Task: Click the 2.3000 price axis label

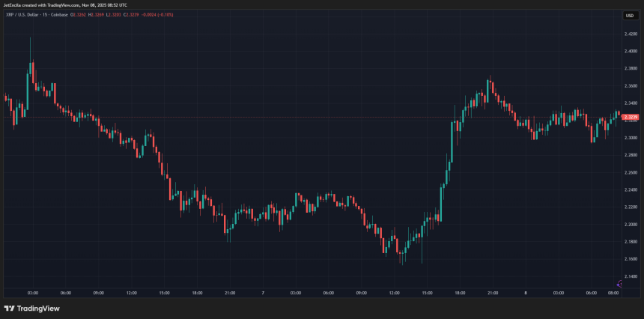Action: [x=630, y=138]
